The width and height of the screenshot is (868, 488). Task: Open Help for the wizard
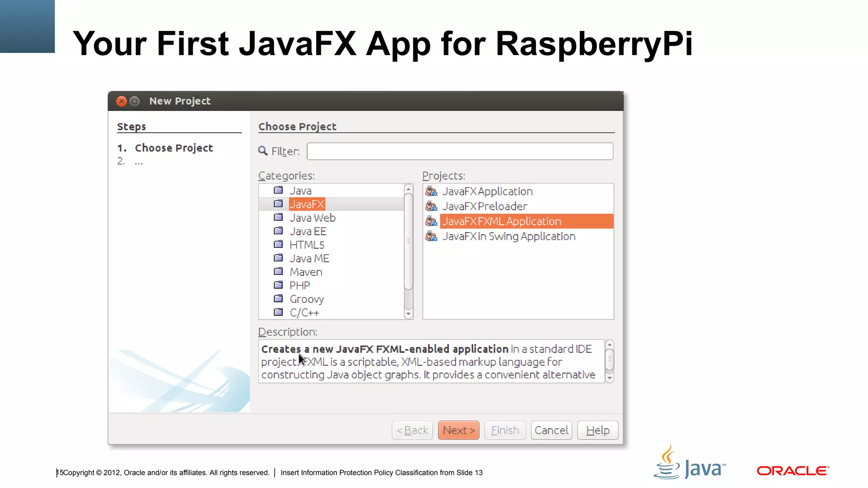[x=598, y=430]
